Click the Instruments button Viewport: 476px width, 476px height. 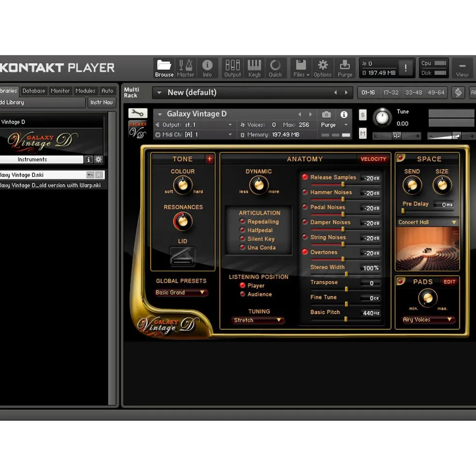click(41, 159)
